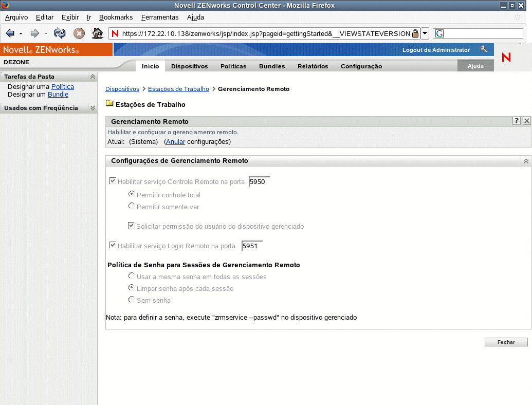Image resolution: width=532 pixels, height=405 pixels.
Task: Click the throbber activity indicator icon
Action: 518,17
